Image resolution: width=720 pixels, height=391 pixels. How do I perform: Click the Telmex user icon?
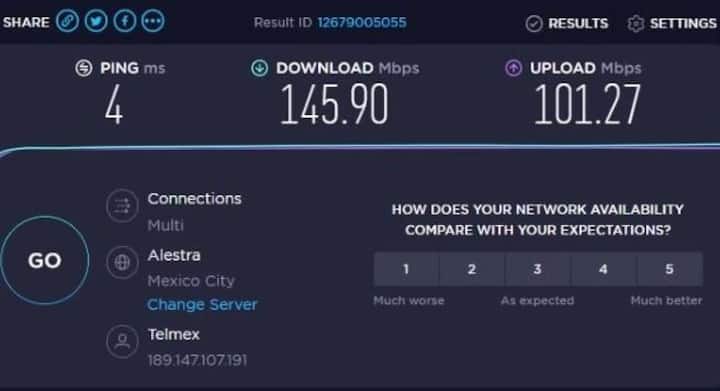122,341
